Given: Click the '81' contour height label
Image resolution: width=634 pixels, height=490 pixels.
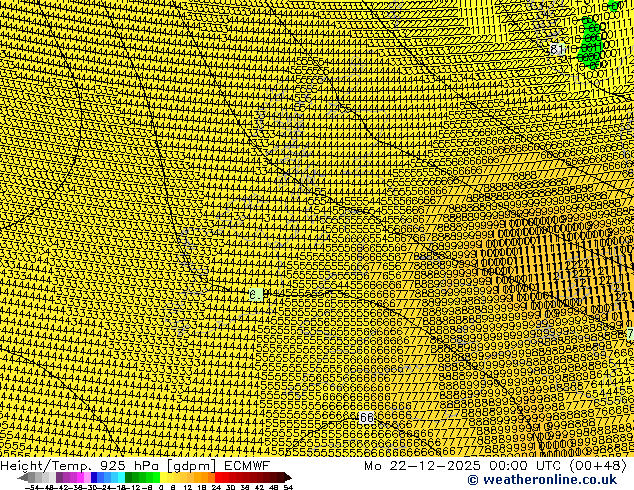Looking at the screenshot, I should coord(557,49).
